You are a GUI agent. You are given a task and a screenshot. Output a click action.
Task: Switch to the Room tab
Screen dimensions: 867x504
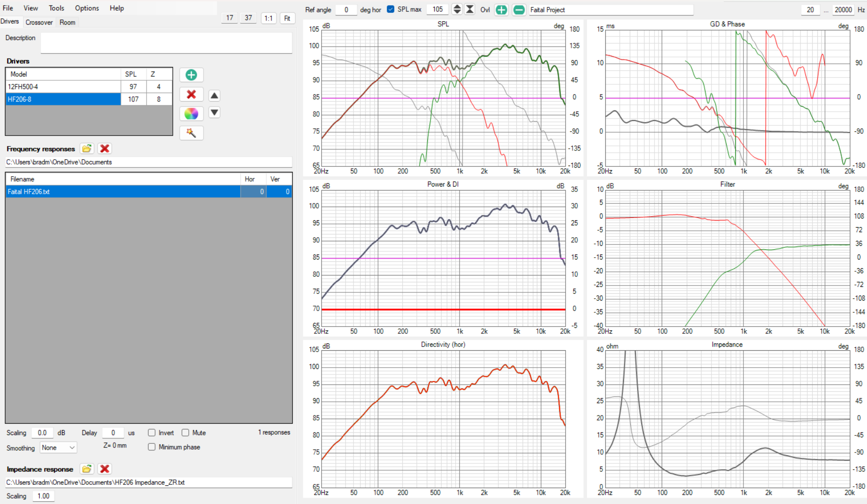coord(67,22)
